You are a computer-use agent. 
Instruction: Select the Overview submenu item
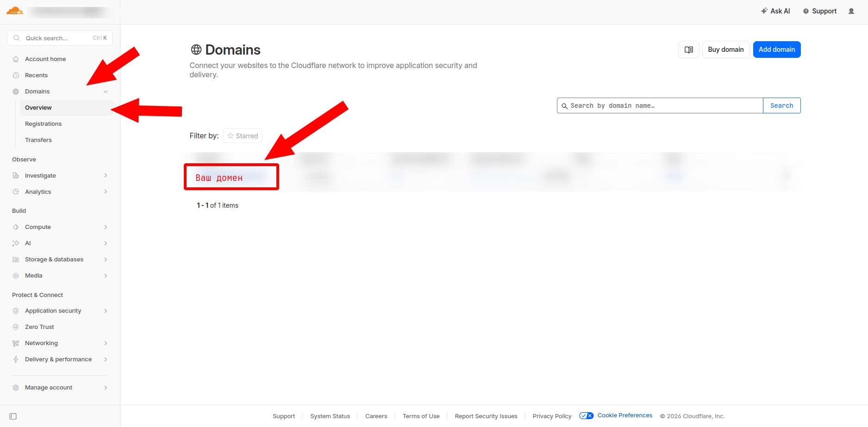[x=66, y=108]
